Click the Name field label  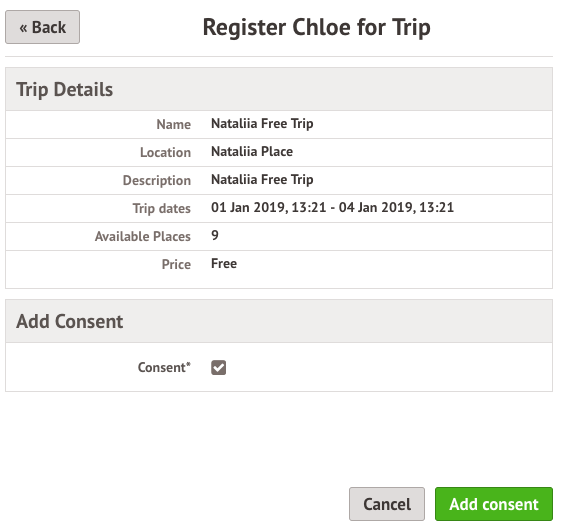point(173,124)
